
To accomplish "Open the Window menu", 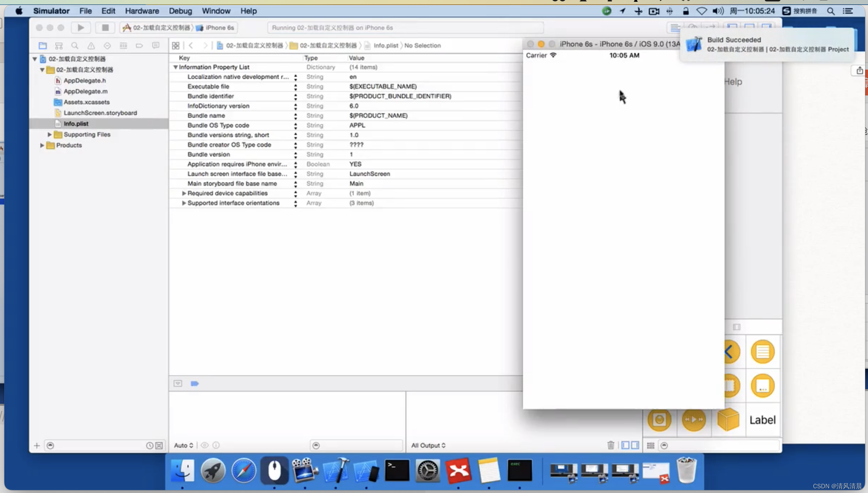I will coord(216,11).
